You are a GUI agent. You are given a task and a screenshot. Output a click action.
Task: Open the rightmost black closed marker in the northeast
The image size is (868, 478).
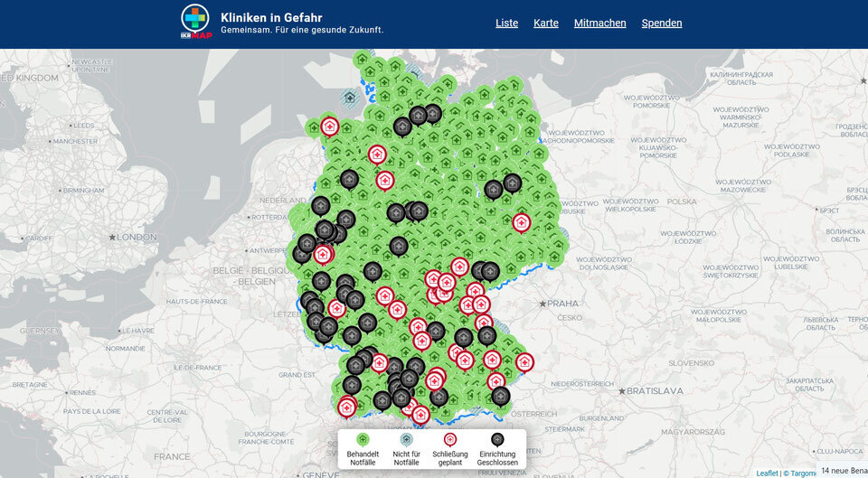tap(513, 182)
